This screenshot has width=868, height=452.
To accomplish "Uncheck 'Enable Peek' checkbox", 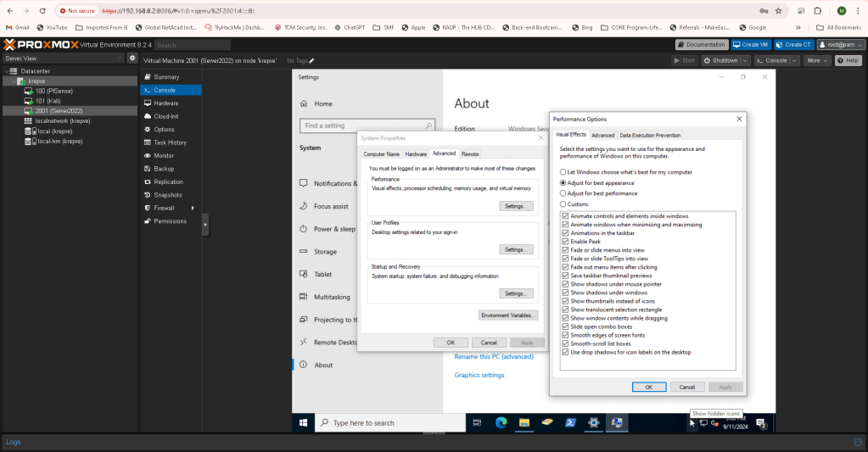I will click(x=565, y=242).
